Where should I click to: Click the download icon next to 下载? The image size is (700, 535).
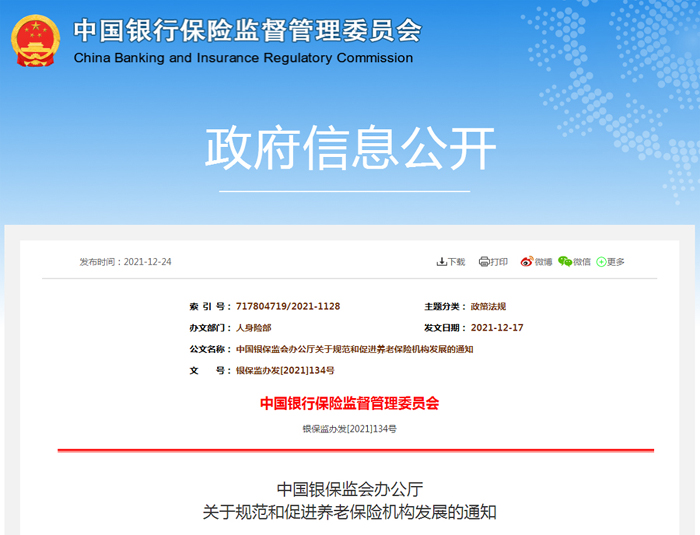(x=441, y=262)
